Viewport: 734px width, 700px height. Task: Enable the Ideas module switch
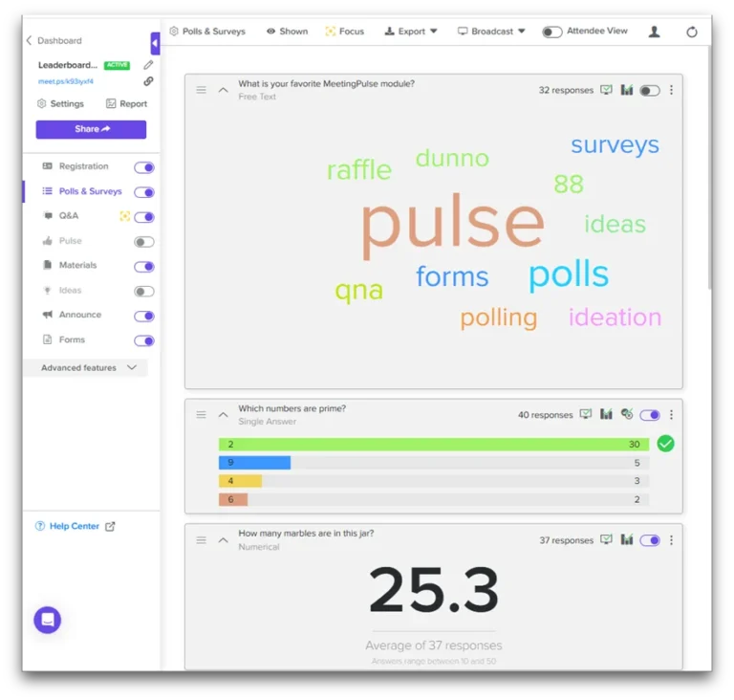[144, 292]
